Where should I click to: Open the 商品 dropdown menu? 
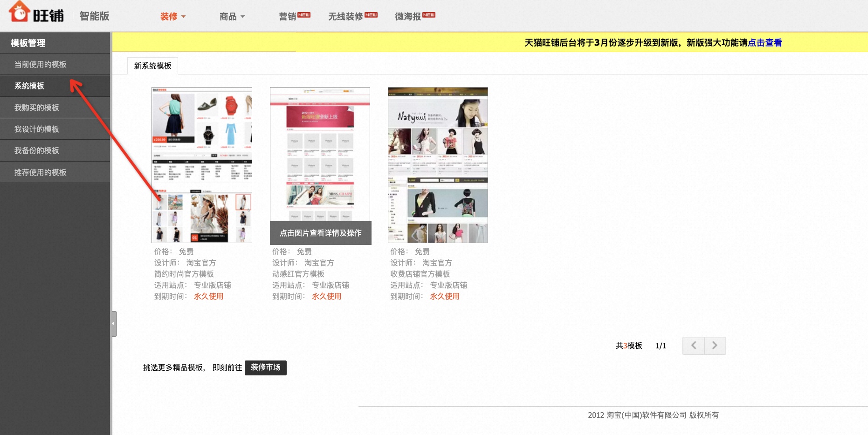click(232, 17)
